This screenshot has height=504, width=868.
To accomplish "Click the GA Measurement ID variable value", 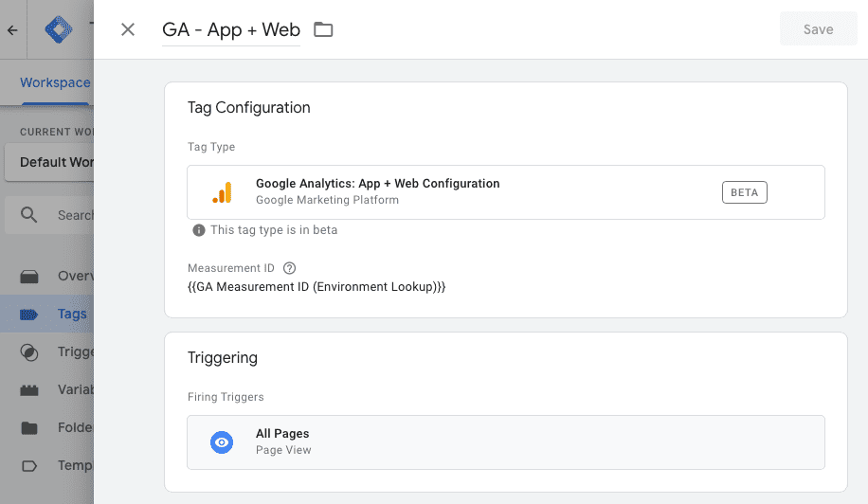I will click(316, 286).
